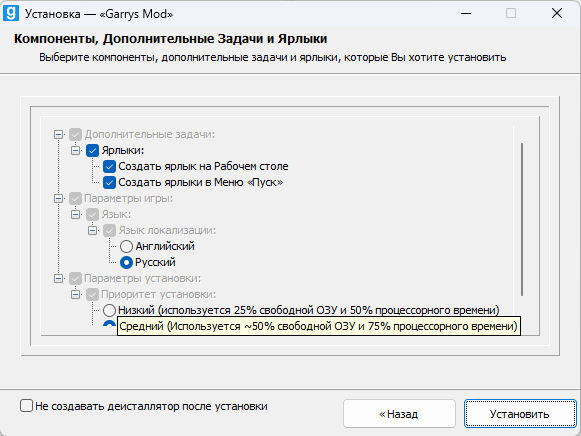
Task: Click the Garrys Mod title bar icon
Action: tap(11, 13)
